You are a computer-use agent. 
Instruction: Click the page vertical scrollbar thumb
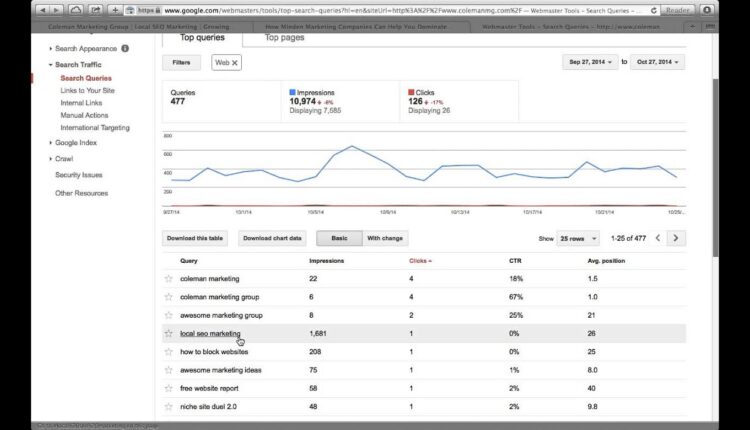pyautogui.click(x=716, y=167)
